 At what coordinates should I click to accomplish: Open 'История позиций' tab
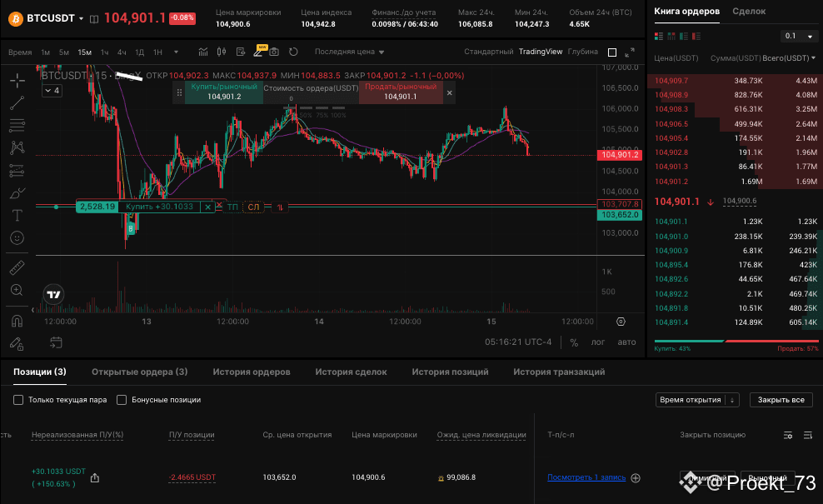click(450, 372)
